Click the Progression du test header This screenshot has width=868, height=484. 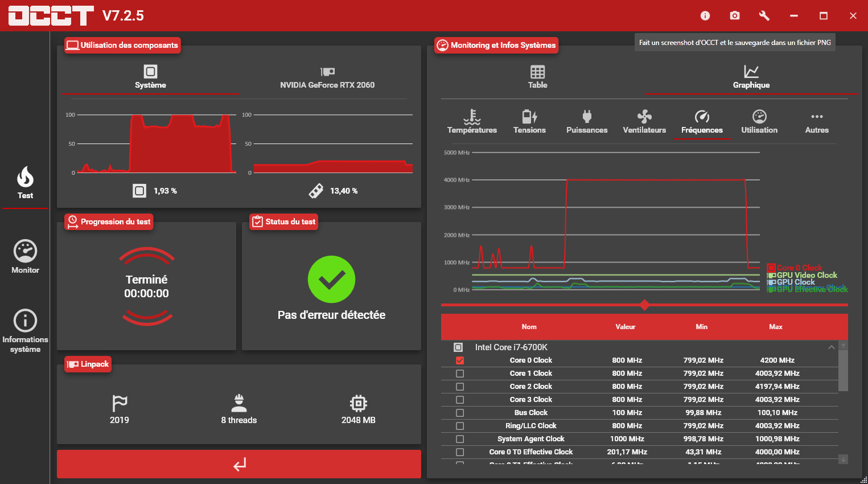coord(109,222)
